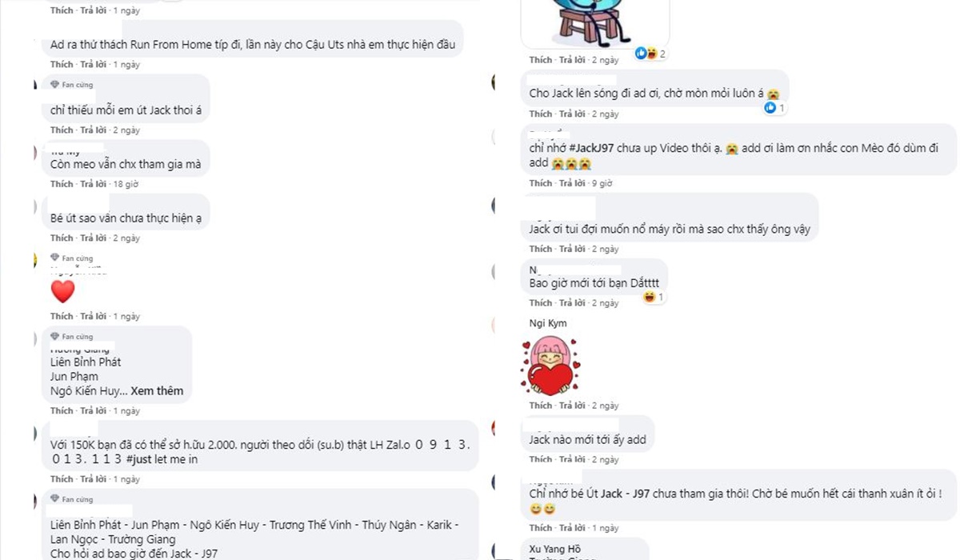Click commenter name Xu Yang Hồ
Viewport: 960px width, 560px height.
coord(555,549)
